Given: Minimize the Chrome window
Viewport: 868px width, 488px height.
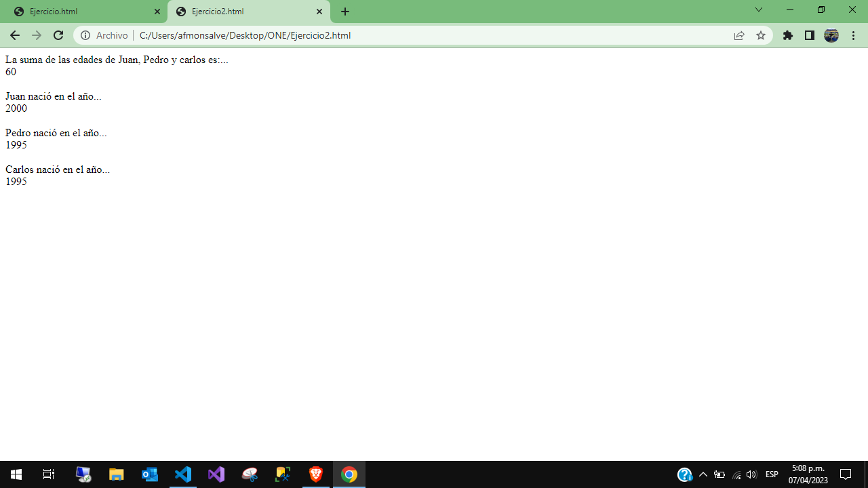Looking at the screenshot, I should click(790, 9).
